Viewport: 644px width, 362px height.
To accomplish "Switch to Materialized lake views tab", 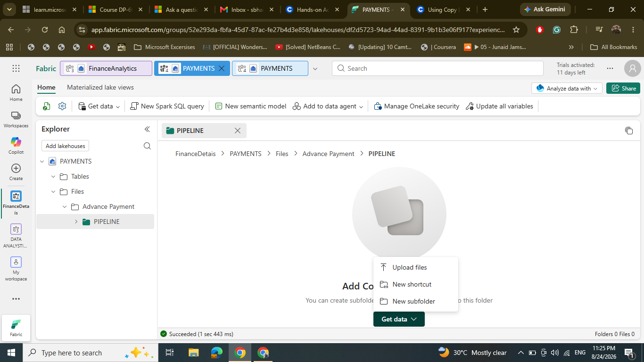I will [100, 87].
